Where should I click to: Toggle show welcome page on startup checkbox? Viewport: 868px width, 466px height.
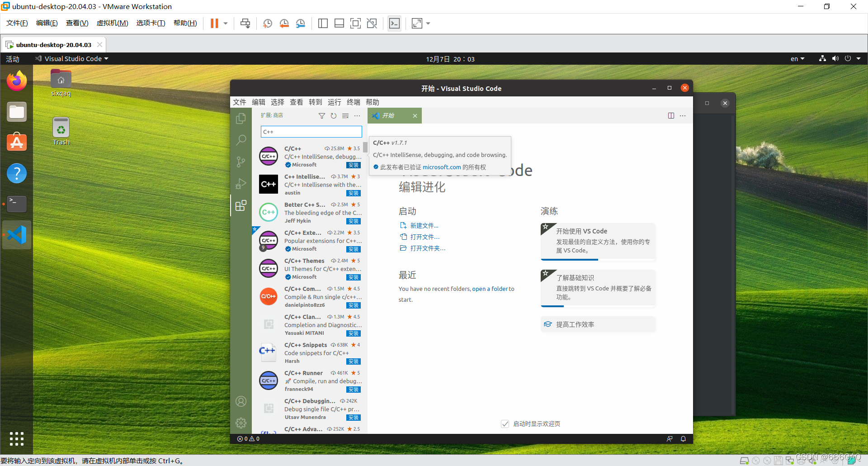[505, 424]
